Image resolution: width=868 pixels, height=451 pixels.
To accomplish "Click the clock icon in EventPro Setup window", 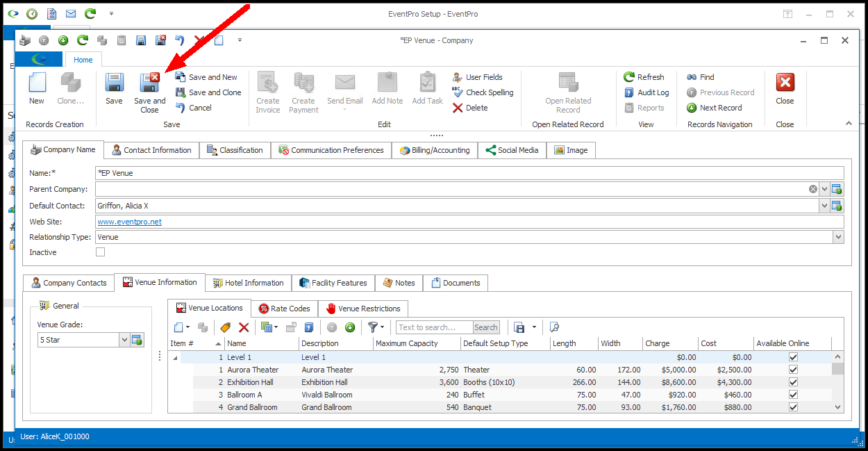I will coord(32,14).
